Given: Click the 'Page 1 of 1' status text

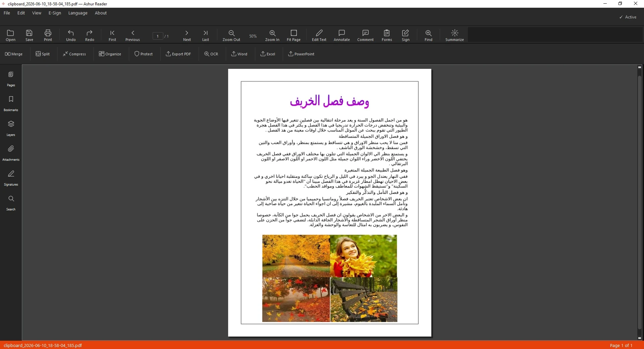Looking at the screenshot, I should click(x=621, y=345).
